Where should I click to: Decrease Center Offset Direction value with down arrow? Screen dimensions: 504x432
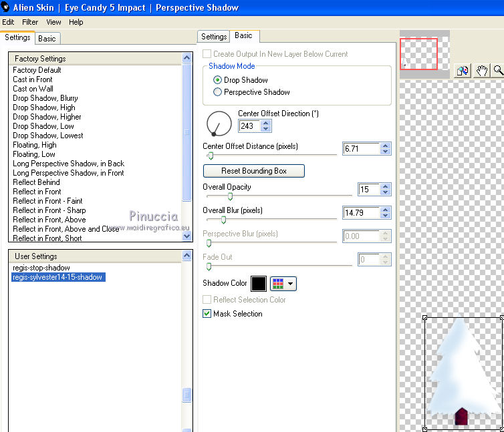pos(265,128)
